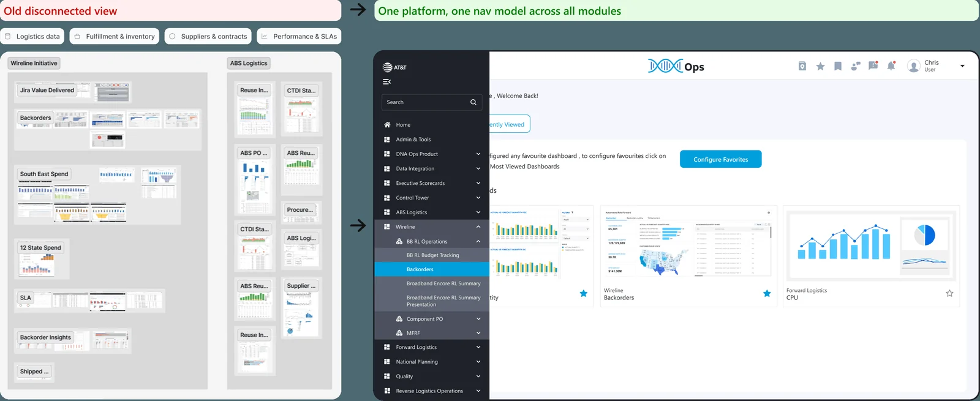
Task: Click the cubes icon beside MFRF
Action: [x=399, y=333]
